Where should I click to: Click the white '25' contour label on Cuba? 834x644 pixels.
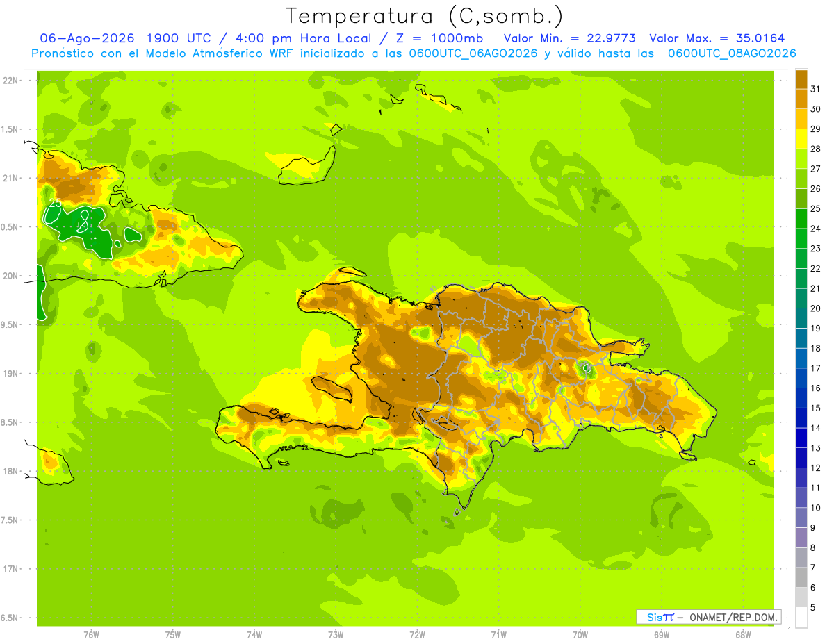[55, 202]
